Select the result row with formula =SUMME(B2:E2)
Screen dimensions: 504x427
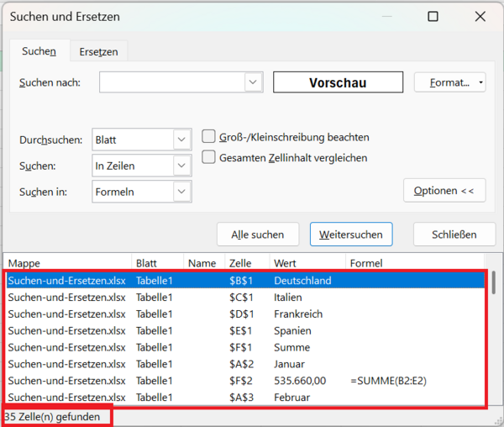point(244,381)
